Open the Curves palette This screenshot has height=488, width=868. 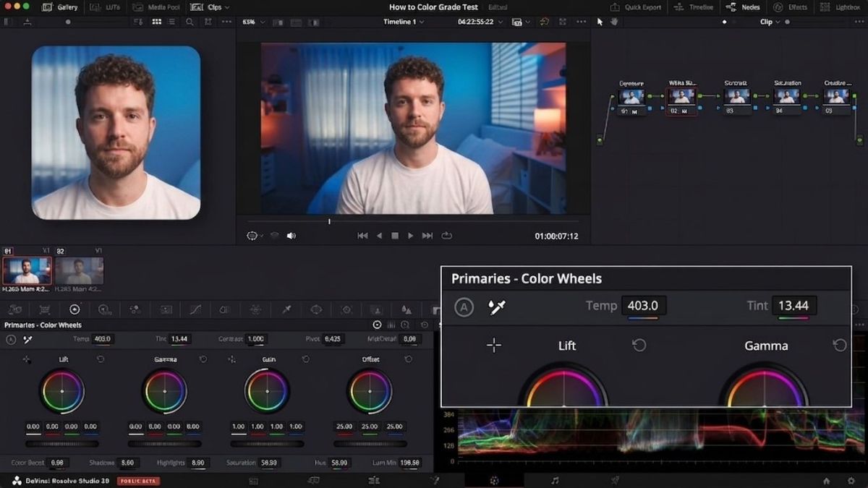point(195,309)
